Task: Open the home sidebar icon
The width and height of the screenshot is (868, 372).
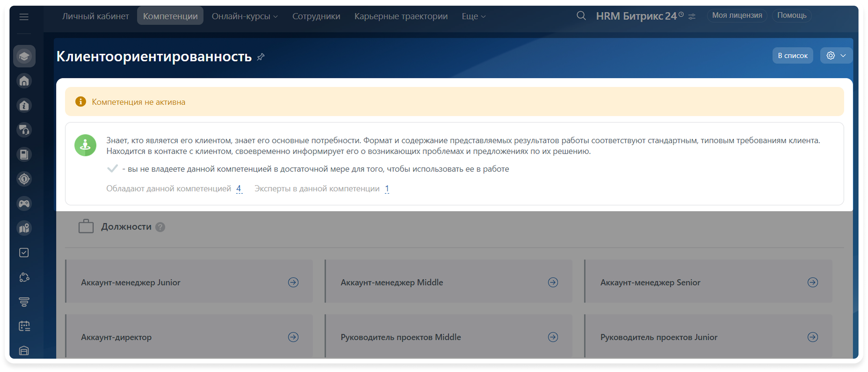Action: [24, 81]
